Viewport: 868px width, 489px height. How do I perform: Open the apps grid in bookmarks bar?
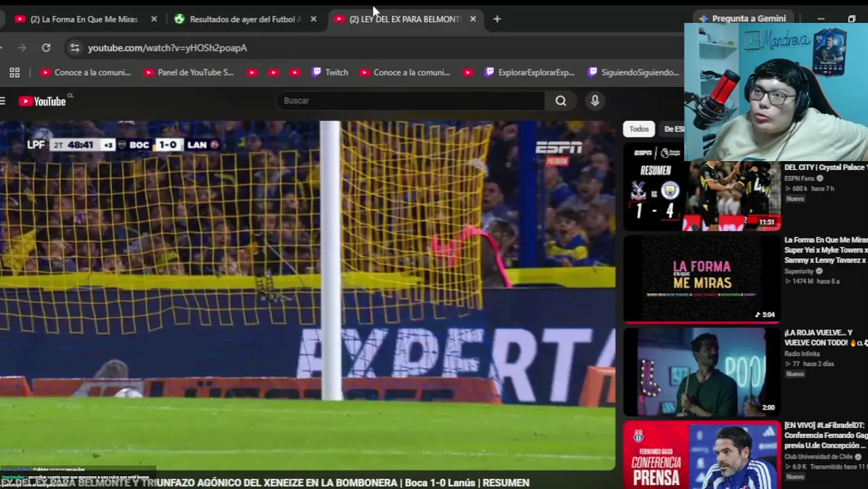click(14, 73)
